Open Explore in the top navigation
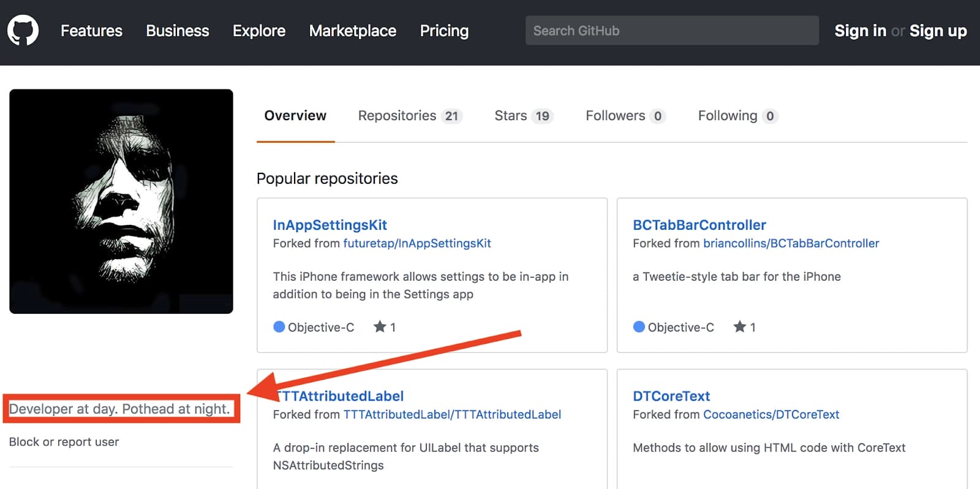980x489 pixels. click(x=259, y=31)
